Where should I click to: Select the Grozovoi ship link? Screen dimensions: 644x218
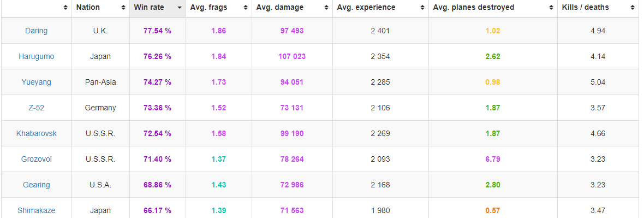[36, 159]
